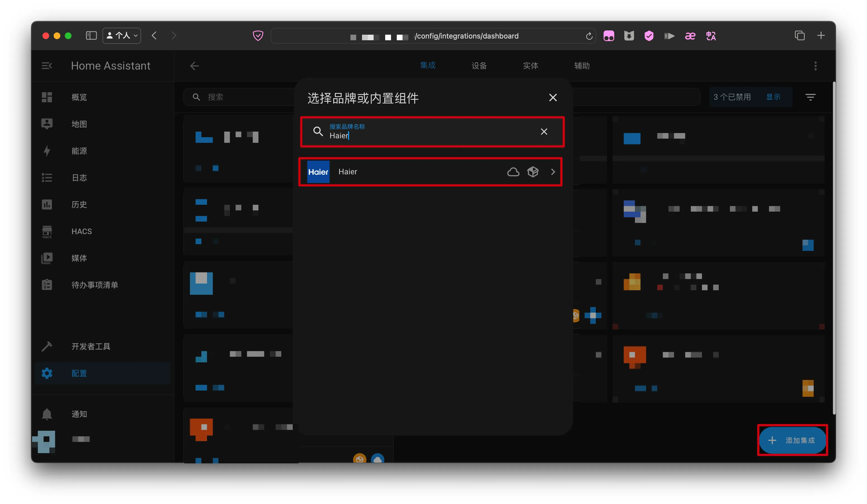This screenshot has width=867, height=504.
Task: Open the HACS sidebar item
Action: (x=81, y=231)
